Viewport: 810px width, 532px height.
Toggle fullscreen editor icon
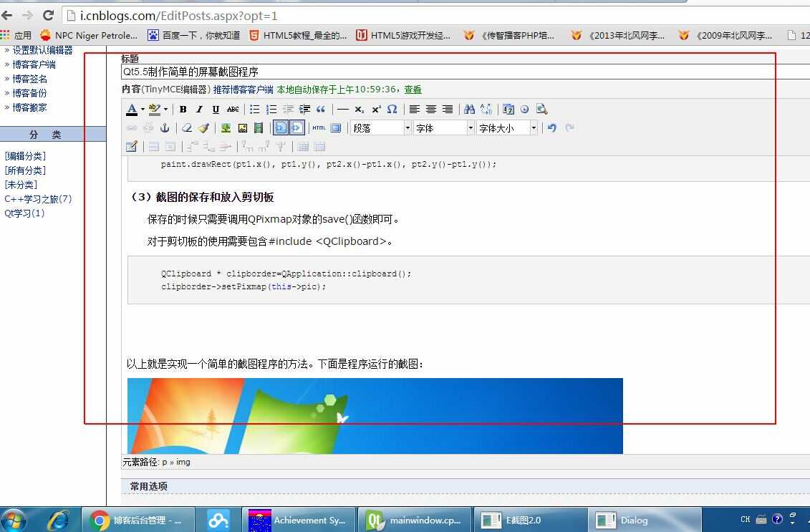(336, 127)
